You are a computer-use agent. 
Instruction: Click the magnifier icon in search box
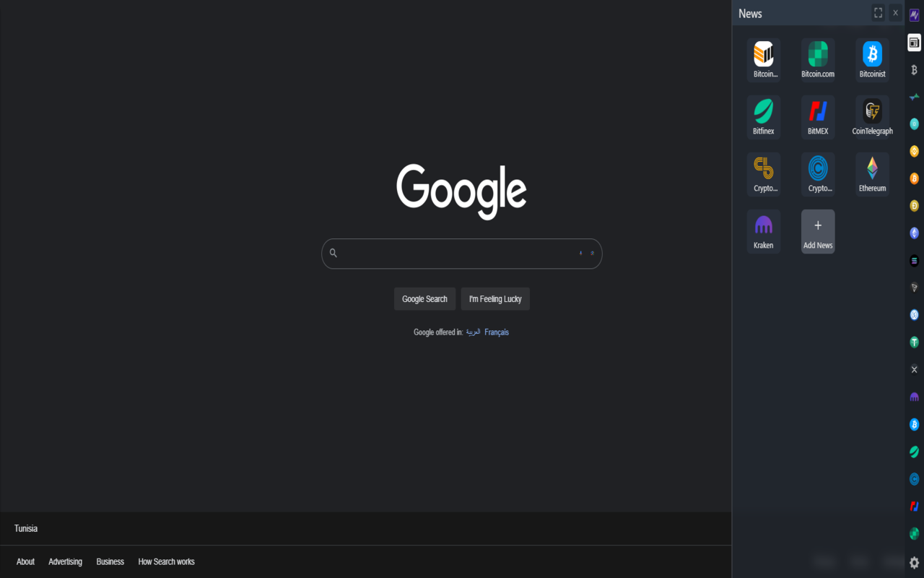click(334, 253)
